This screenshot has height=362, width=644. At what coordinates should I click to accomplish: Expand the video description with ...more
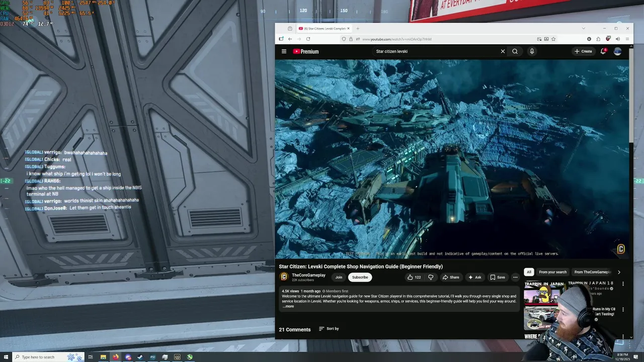click(288, 306)
